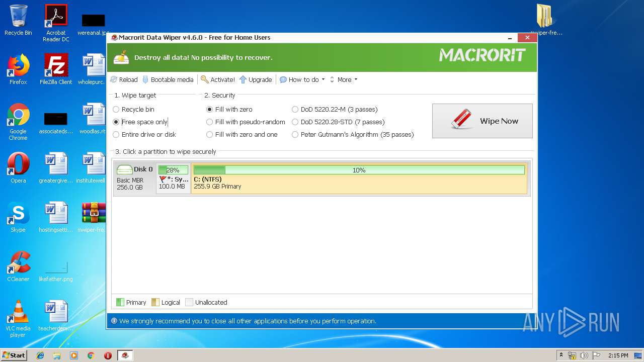Open FileZilla Client desktop shortcut
Image resolution: width=644 pixels, height=362 pixels.
tap(56, 69)
